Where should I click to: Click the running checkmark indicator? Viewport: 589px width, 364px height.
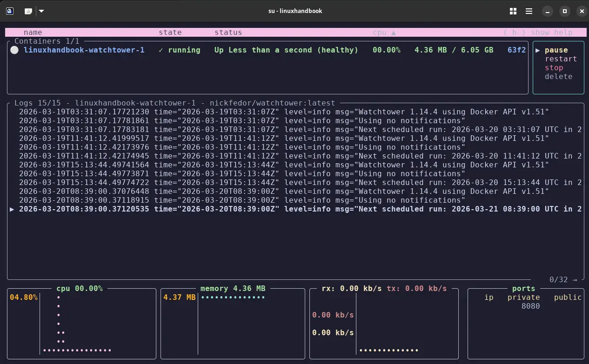coord(161,50)
